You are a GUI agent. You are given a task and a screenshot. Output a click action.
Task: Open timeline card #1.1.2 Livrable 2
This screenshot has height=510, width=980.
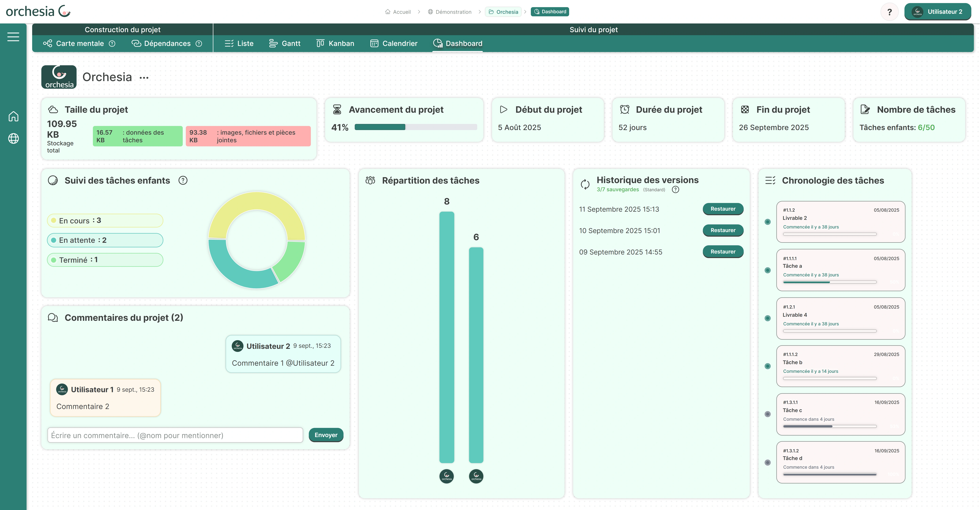coord(841,222)
